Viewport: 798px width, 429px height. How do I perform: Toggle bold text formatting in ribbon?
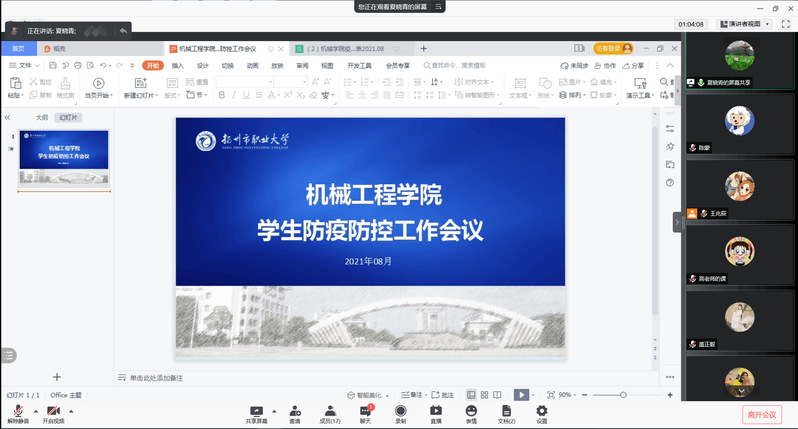click(220, 95)
